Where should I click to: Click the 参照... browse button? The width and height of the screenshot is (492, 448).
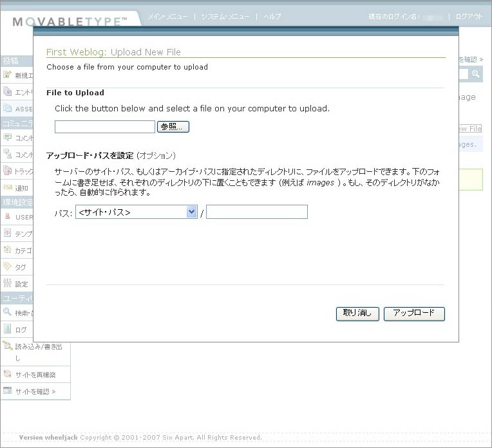point(173,127)
